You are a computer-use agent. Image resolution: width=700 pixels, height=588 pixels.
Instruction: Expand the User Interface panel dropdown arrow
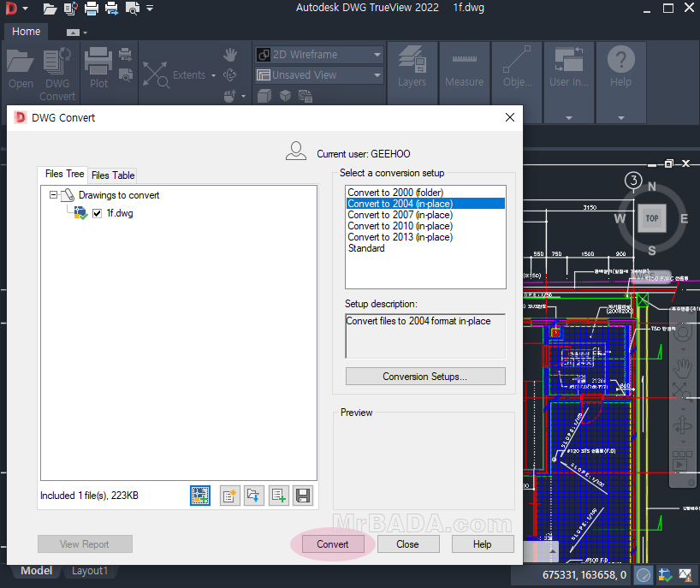point(569,118)
